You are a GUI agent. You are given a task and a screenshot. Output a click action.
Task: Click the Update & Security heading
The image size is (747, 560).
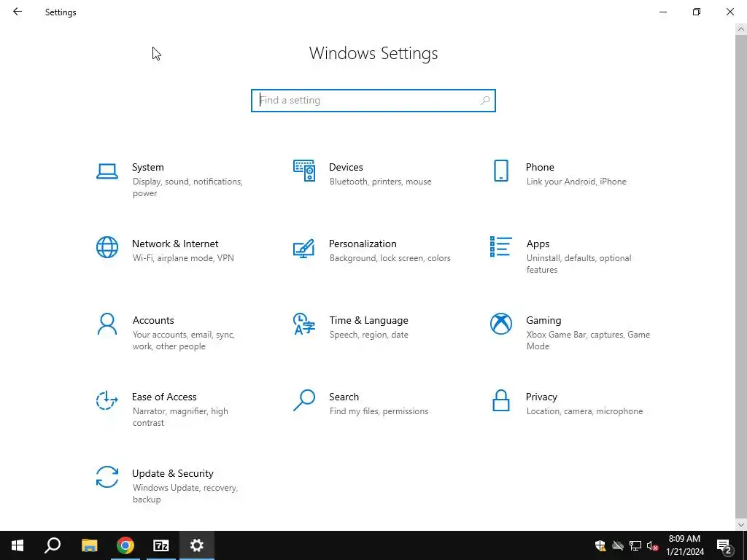coord(172,473)
